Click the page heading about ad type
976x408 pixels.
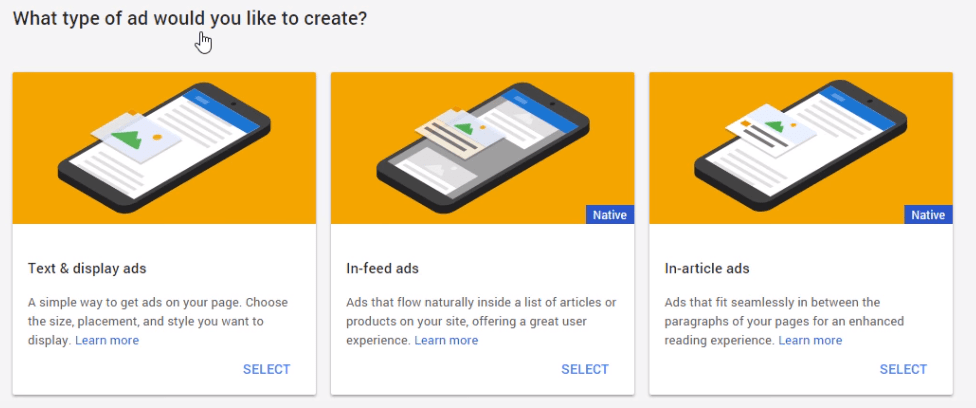(190, 19)
